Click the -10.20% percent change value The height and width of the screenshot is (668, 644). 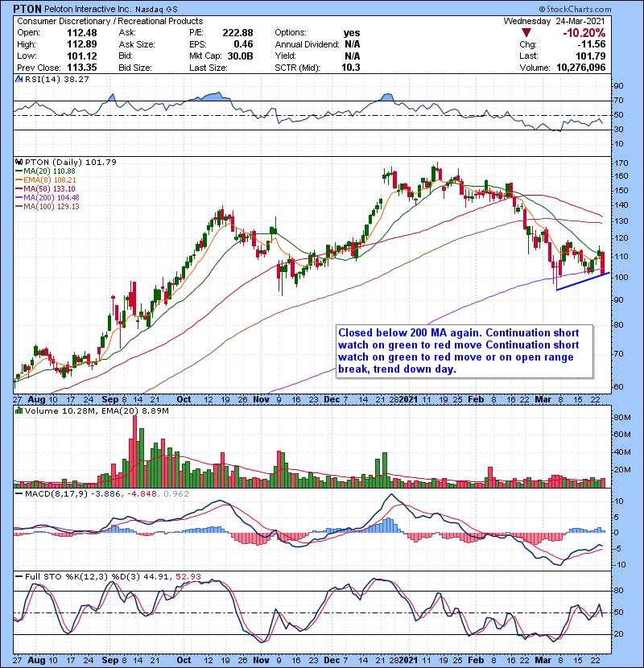click(x=584, y=33)
